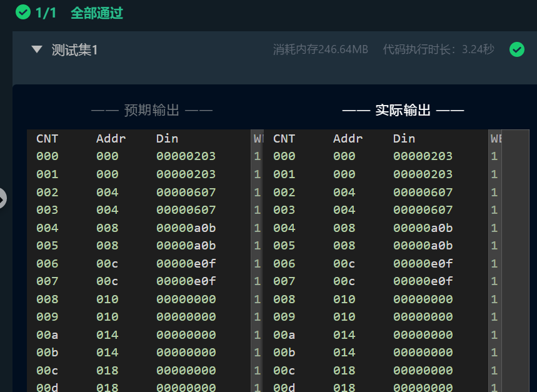The width and height of the screenshot is (537, 392).
Task: Collapse 测试集1 using its disclosure triangle
Action: (x=36, y=49)
